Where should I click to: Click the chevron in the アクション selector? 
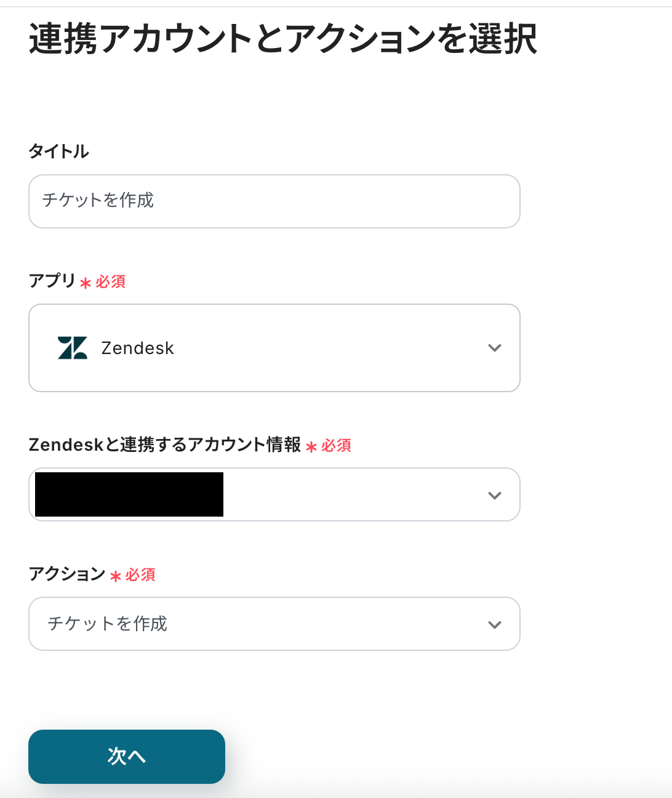point(494,624)
